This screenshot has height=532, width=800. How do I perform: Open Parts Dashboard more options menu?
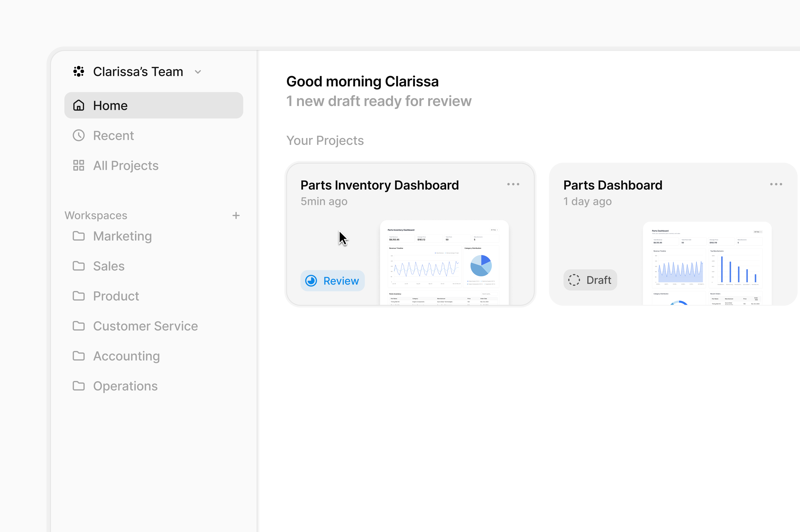click(776, 184)
